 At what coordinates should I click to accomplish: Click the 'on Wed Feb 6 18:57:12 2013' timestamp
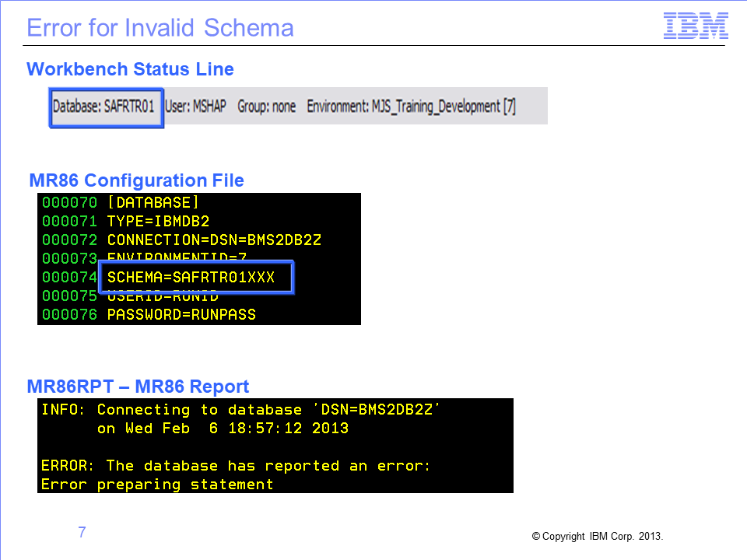(x=223, y=428)
